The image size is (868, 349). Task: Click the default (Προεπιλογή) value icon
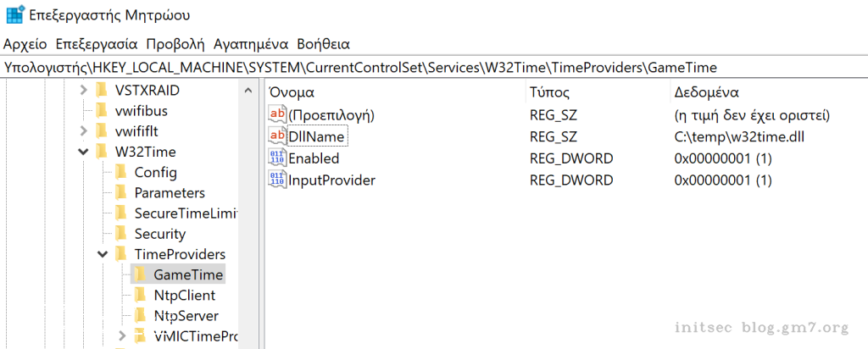tap(276, 114)
